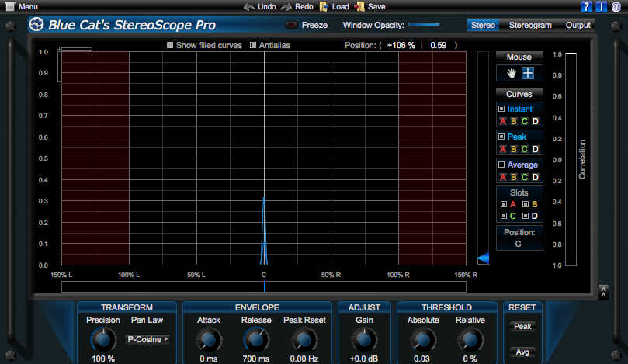
Task: Click the @ contact icon
Action: [x=616, y=7]
